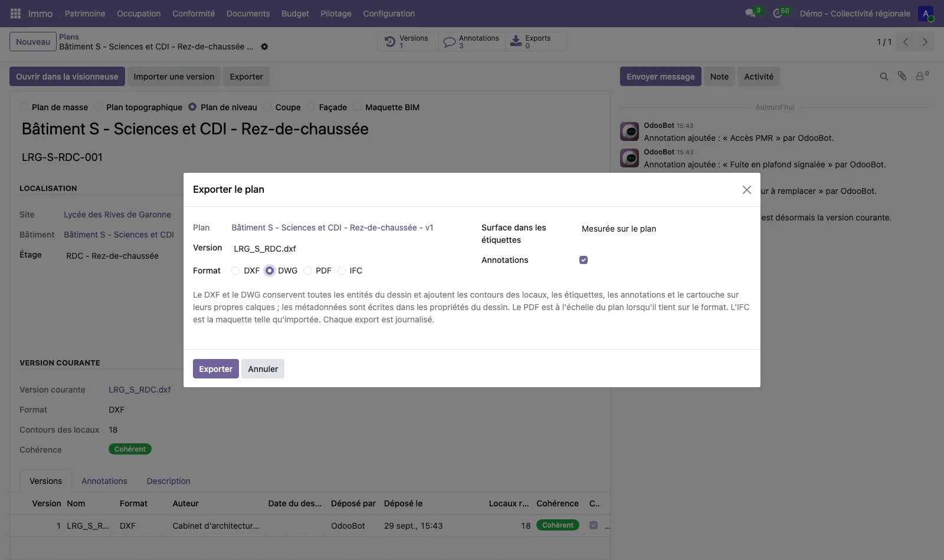The image size is (944, 560).
Task: Open Versions stat button
Action: [x=408, y=41]
